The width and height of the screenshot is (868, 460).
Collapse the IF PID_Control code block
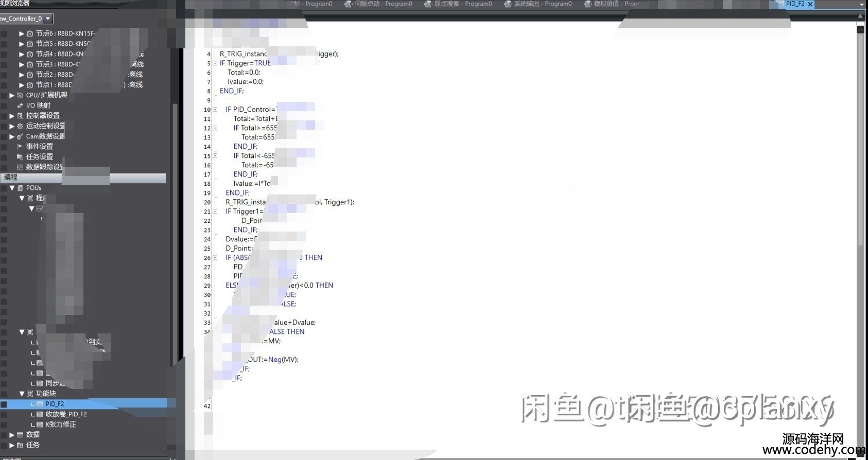215,110
